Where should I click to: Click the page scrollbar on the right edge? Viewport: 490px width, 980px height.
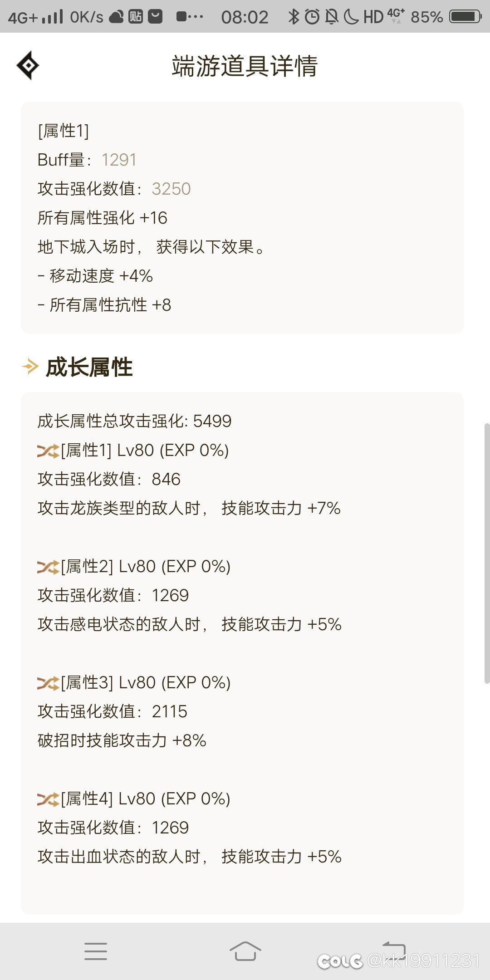(x=487, y=554)
